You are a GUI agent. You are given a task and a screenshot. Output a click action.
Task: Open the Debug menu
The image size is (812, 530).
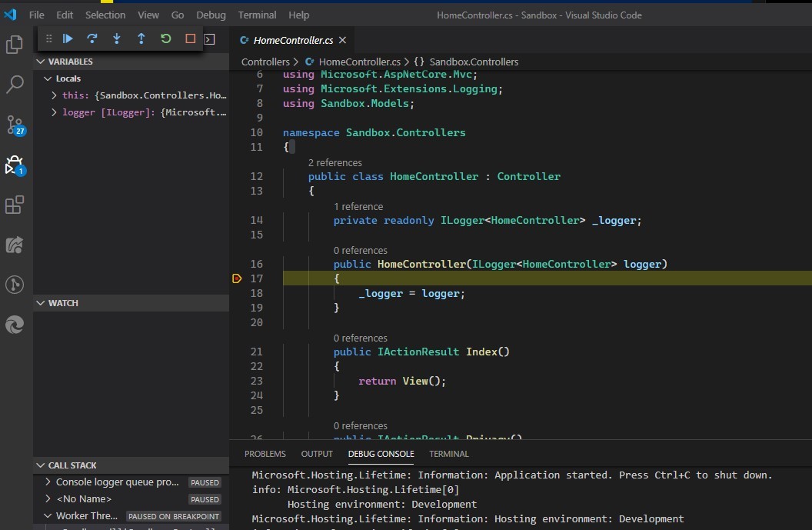(211, 15)
